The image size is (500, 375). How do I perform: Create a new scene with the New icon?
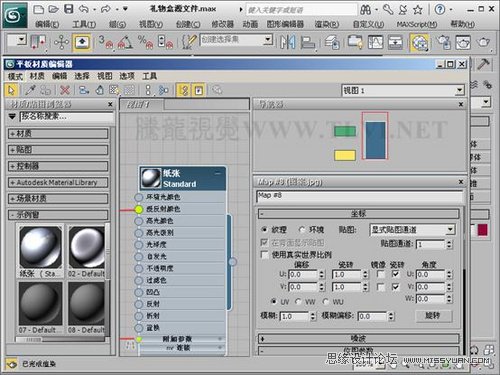click(x=39, y=9)
